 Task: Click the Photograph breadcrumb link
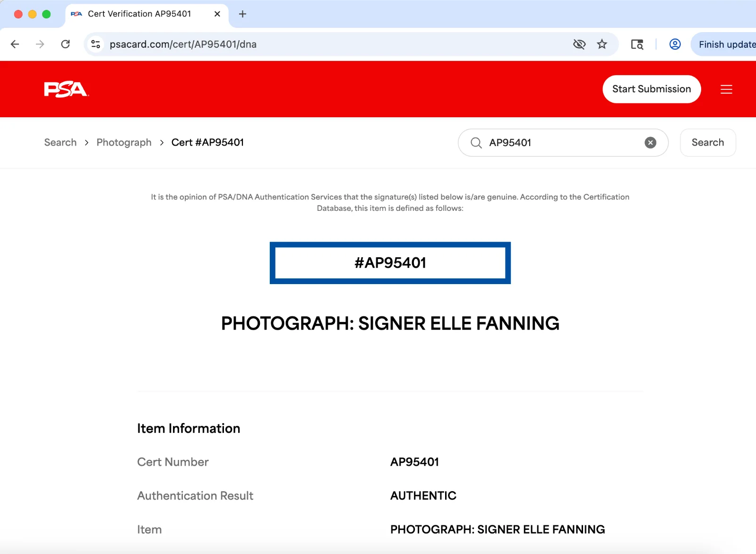pos(124,142)
